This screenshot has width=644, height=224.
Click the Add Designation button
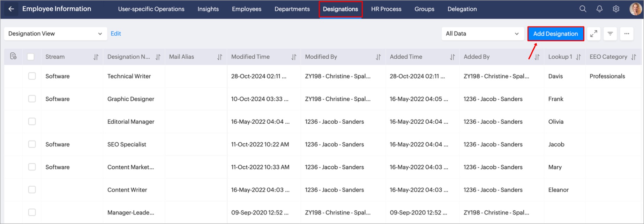pos(556,34)
